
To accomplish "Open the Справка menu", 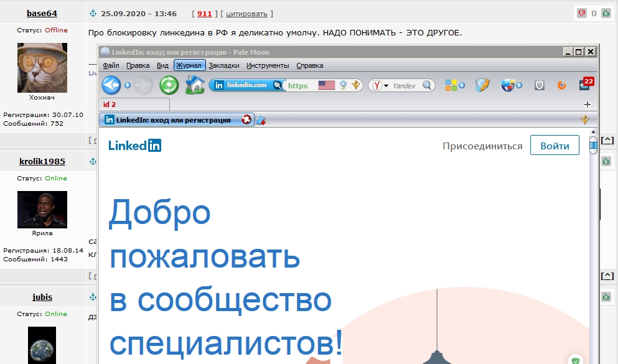I will click(x=310, y=65).
